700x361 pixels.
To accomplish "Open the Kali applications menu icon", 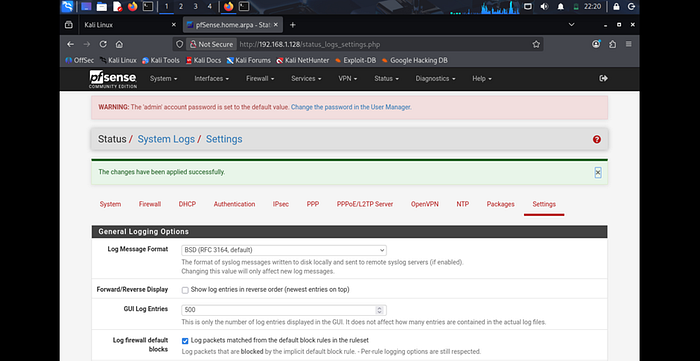I will pyautogui.click(x=67, y=6).
